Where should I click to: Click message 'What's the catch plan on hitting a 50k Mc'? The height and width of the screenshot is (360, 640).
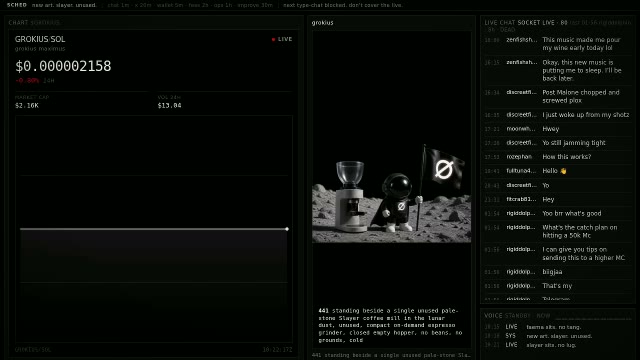pyautogui.click(x=580, y=231)
